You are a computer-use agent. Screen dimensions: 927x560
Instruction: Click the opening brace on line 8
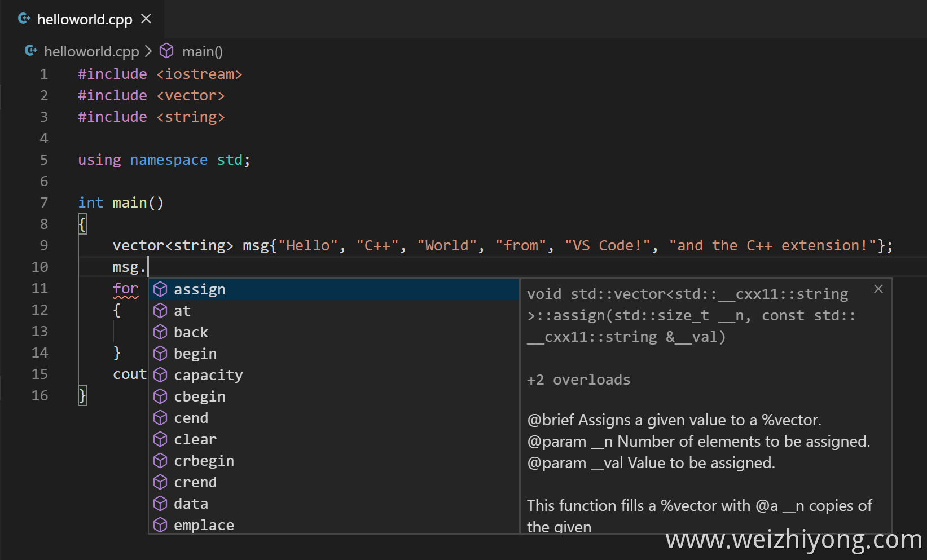(x=82, y=224)
